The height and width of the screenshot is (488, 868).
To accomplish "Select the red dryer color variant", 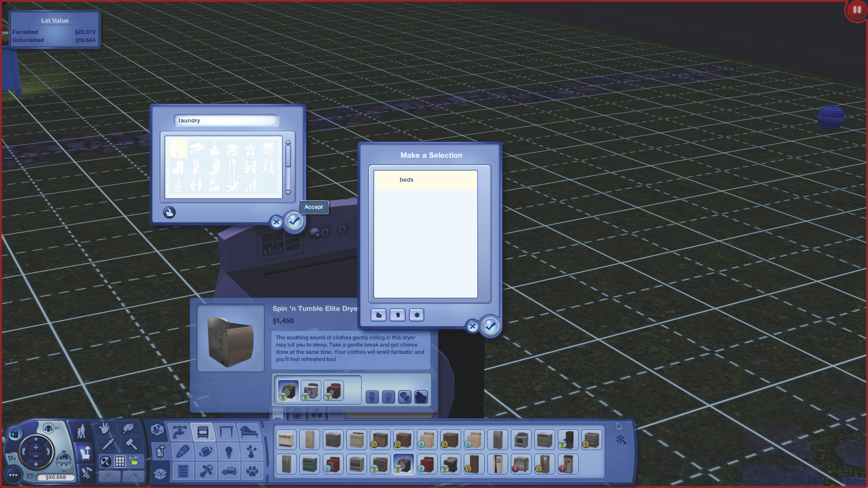I will click(x=334, y=390).
